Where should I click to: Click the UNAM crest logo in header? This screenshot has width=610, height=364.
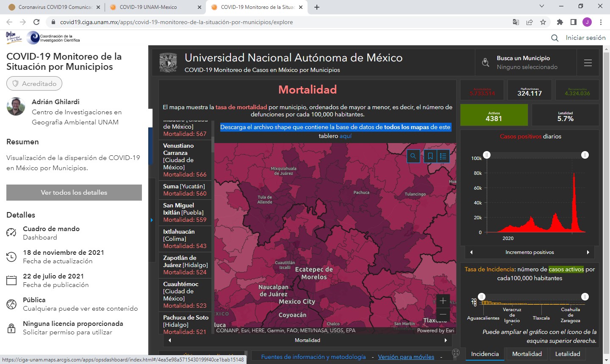pos(168,63)
